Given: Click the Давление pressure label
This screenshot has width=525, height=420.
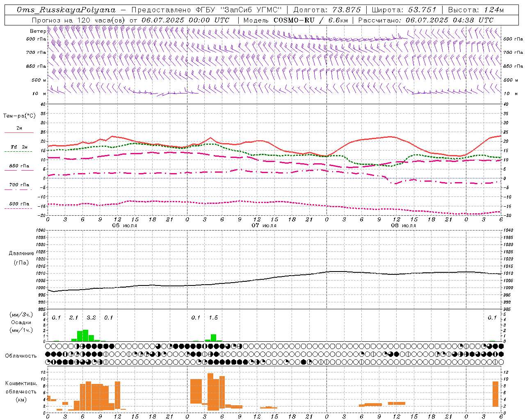Looking at the screenshot, I should tap(21, 253).
